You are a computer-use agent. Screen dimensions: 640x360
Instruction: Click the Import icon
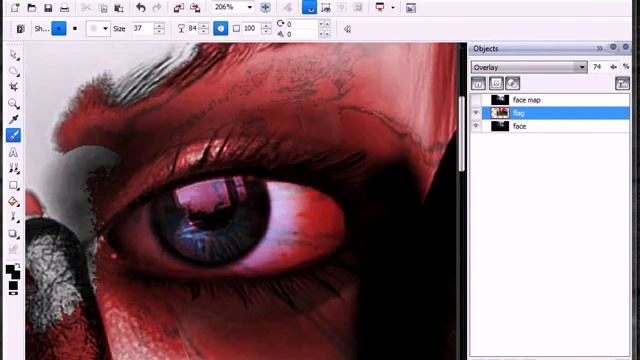[x=179, y=7]
